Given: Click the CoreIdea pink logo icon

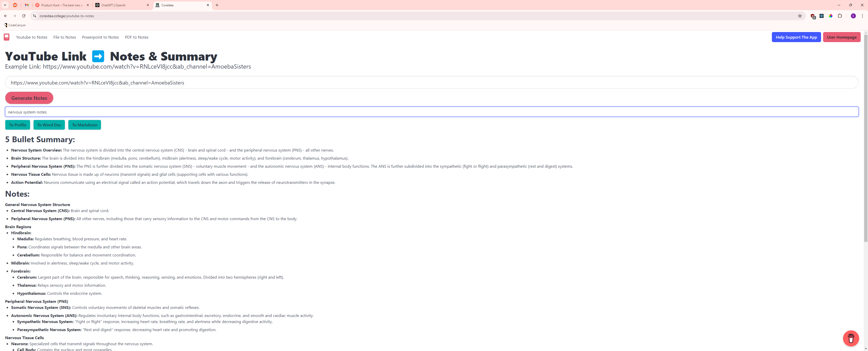Looking at the screenshot, I should 6,37.
